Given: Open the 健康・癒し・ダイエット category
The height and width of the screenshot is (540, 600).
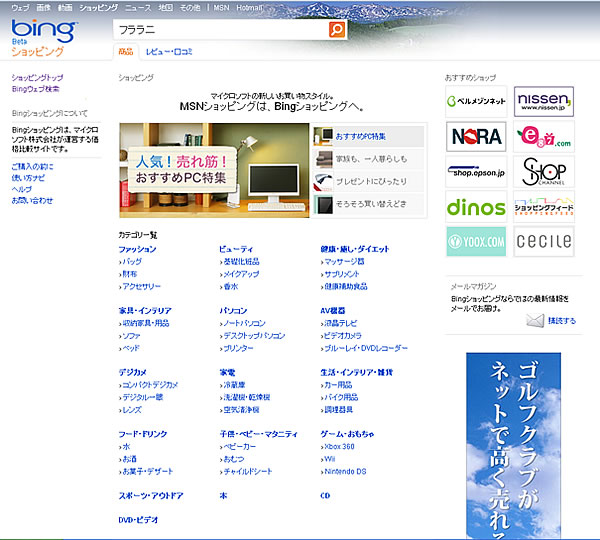Looking at the screenshot, I should (355, 249).
